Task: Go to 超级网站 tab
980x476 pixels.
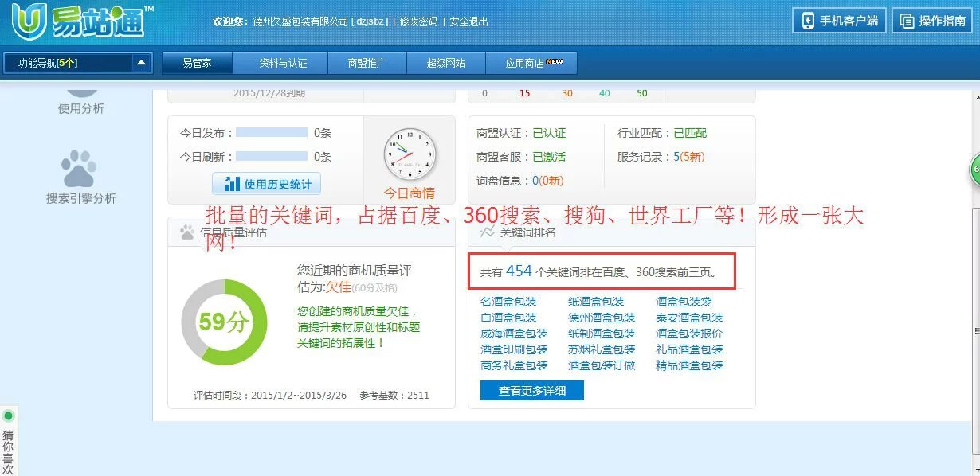Action: [445, 63]
